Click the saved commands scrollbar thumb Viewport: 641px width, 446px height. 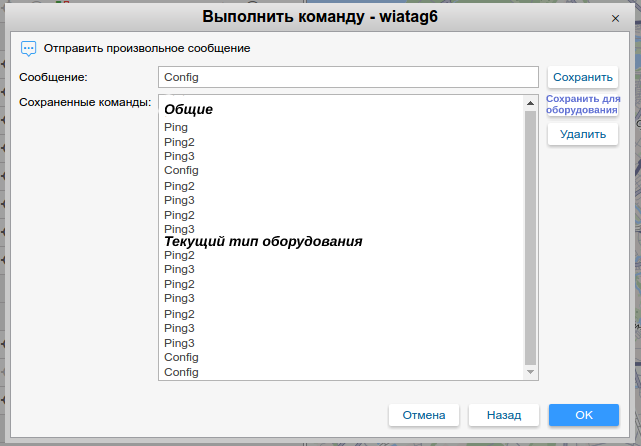tap(531, 235)
